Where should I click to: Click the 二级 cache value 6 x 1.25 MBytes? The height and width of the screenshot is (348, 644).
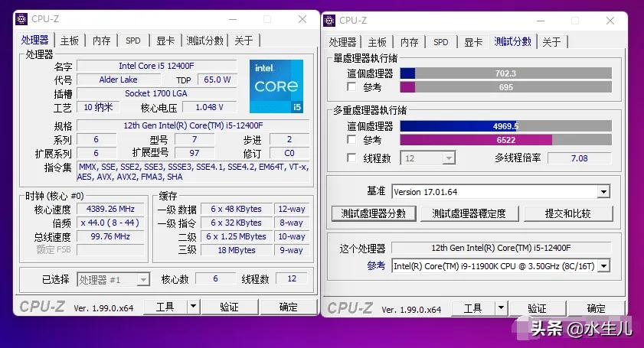pos(237,236)
